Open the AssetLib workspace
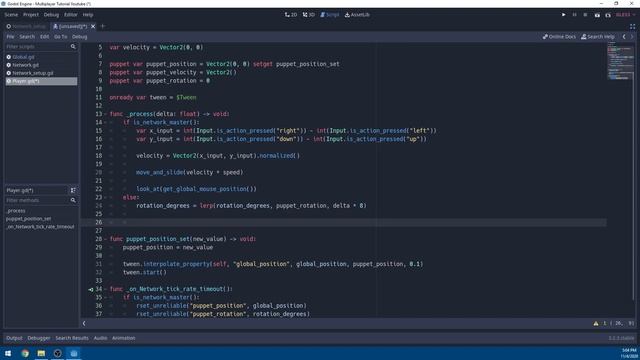This screenshot has height=360, width=640. click(x=357, y=15)
